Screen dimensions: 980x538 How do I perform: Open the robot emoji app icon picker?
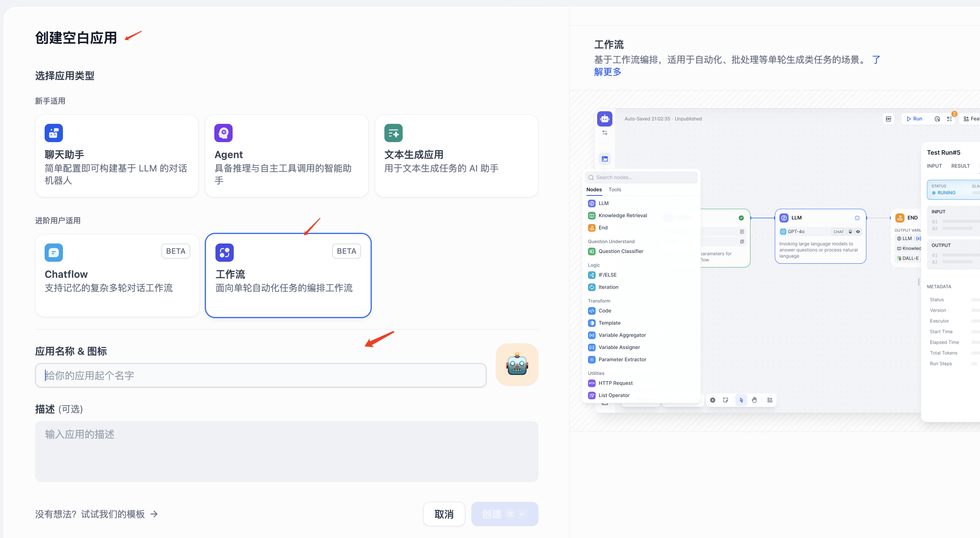[517, 365]
